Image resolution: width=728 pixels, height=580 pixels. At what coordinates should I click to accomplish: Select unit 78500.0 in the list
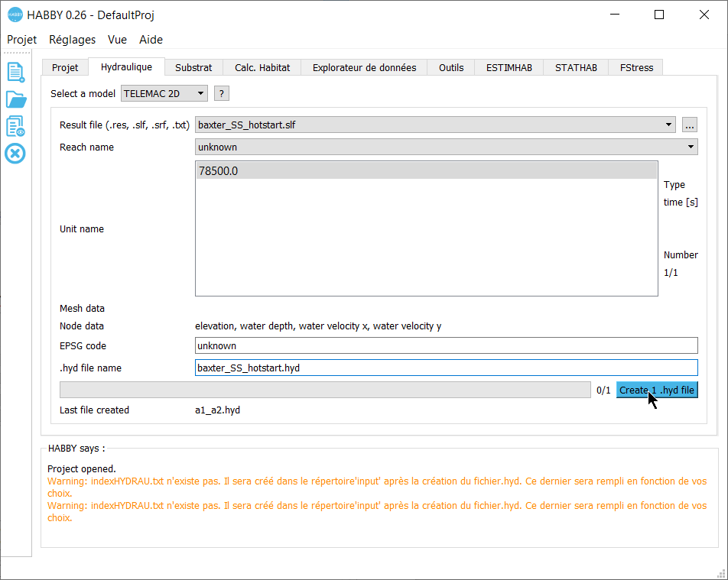(426, 171)
